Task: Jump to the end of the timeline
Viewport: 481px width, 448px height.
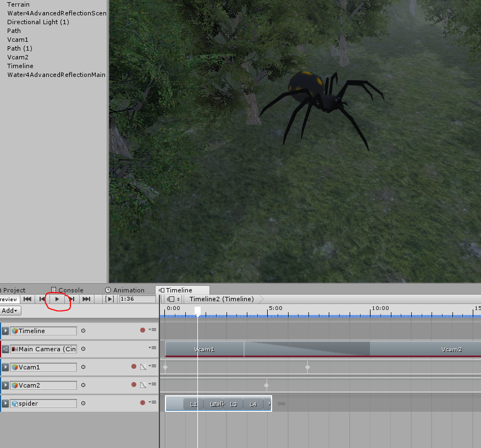Action: coord(86,299)
